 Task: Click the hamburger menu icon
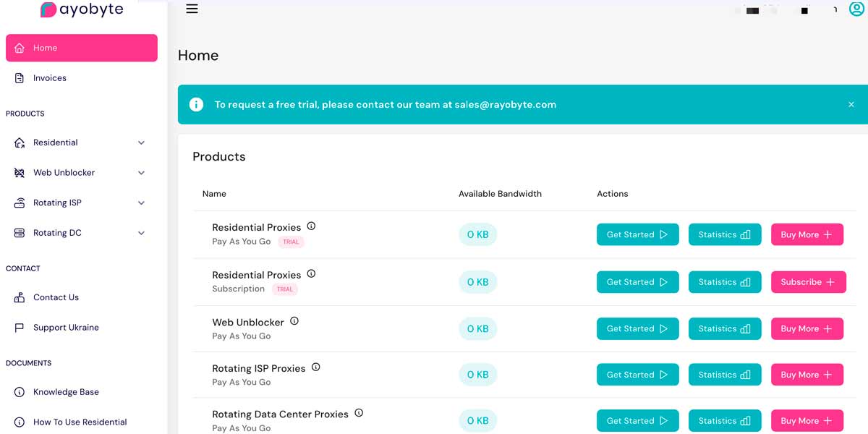192,9
